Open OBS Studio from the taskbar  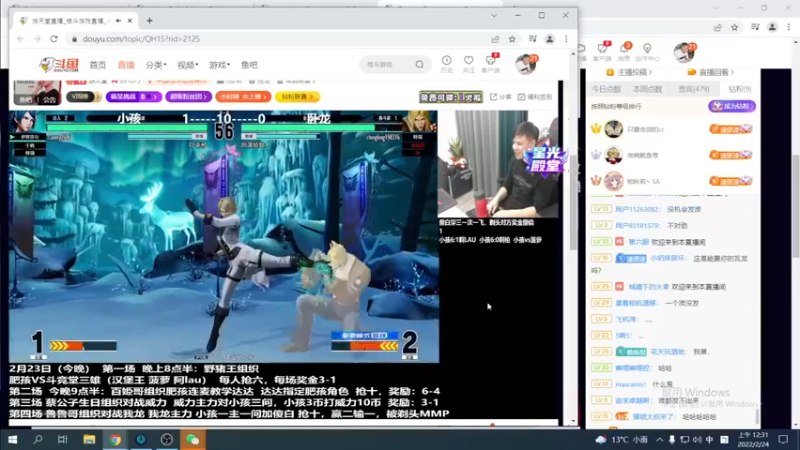pyautogui.click(x=166, y=439)
